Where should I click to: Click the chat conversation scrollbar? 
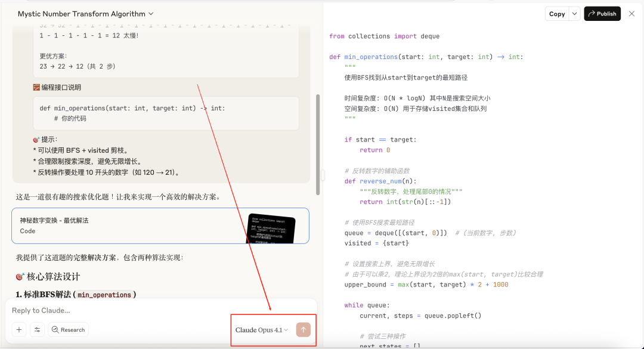(317, 145)
